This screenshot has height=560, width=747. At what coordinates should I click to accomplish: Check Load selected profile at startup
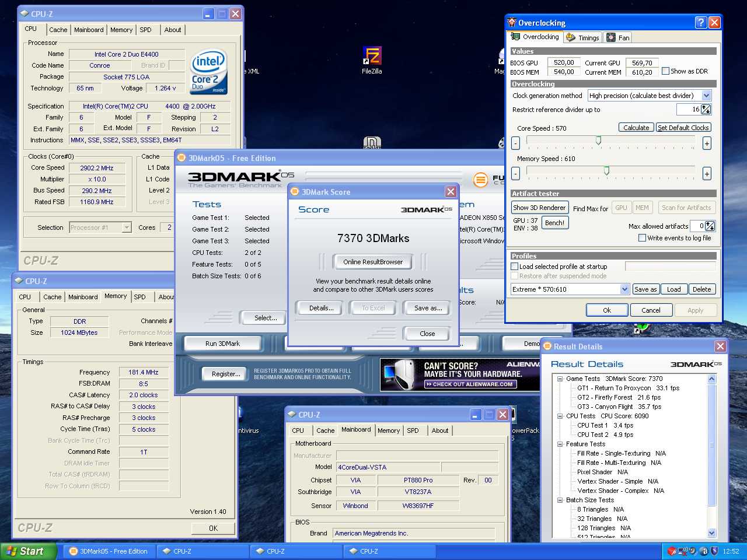(x=515, y=267)
